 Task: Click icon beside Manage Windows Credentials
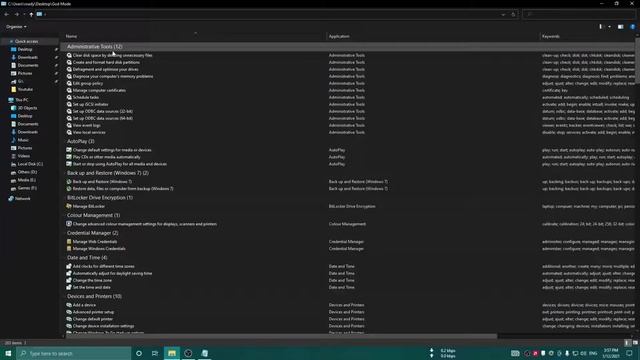[69, 249]
